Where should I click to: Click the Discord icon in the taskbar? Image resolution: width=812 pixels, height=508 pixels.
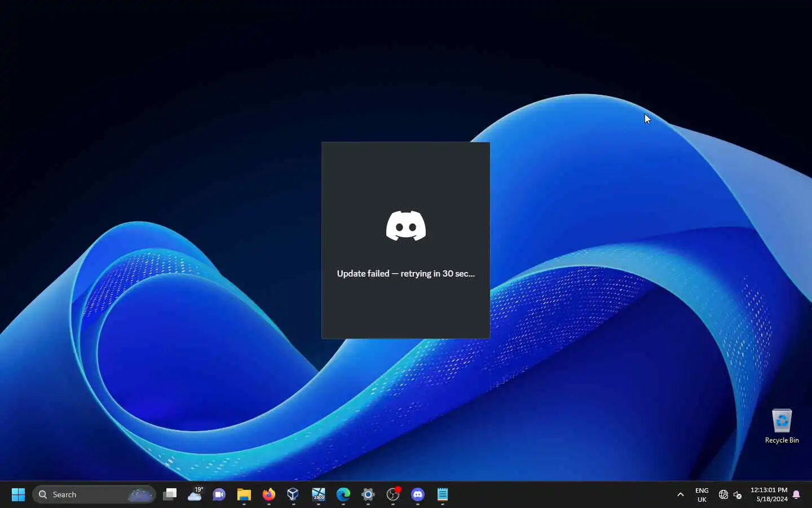[x=418, y=494]
